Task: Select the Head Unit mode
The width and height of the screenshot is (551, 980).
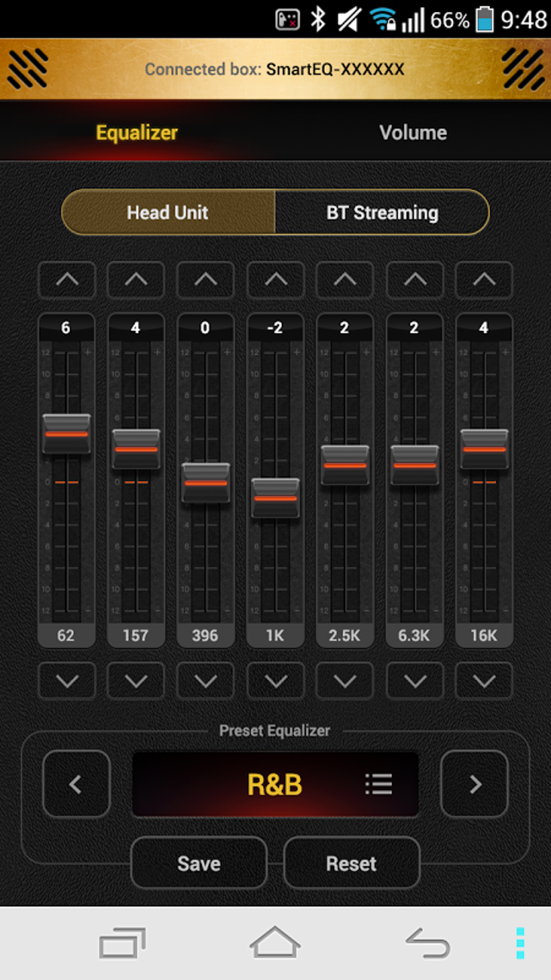Action: coord(167,212)
